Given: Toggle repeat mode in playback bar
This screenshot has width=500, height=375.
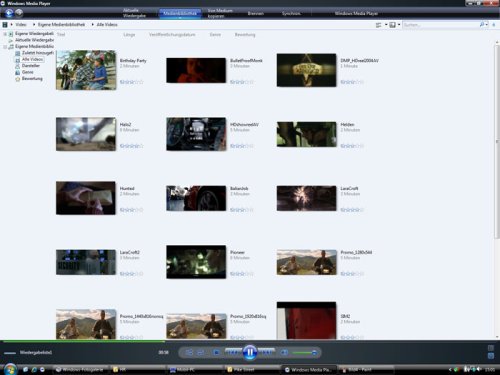Looking at the screenshot, I should 201,352.
